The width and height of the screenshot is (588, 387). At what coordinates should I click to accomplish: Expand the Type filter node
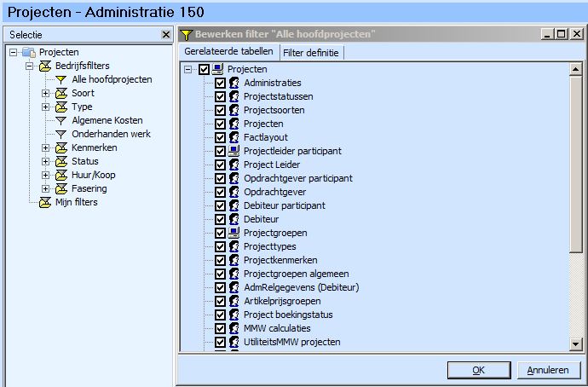[x=45, y=107]
